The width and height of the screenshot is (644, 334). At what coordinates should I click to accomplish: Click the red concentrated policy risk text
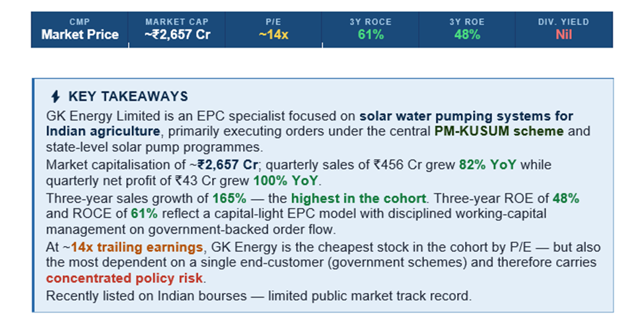point(125,278)
